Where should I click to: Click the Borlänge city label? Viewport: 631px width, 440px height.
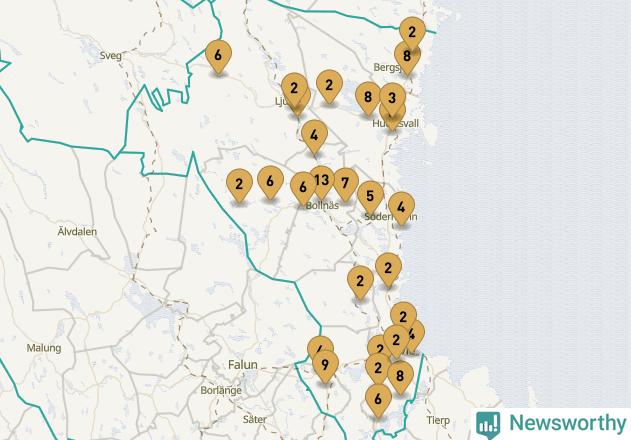coord(221,390)
